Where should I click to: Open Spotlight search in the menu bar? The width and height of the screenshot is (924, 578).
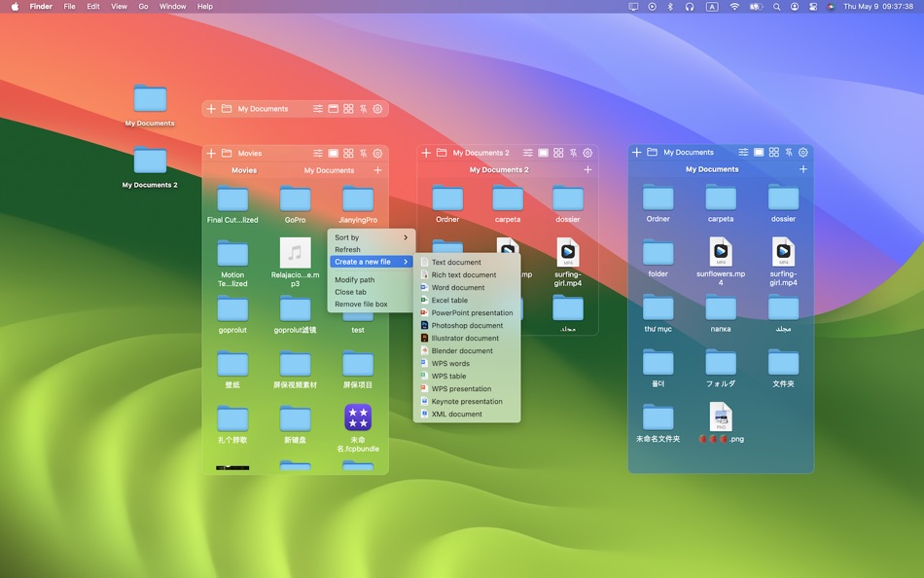click(777, 7)
